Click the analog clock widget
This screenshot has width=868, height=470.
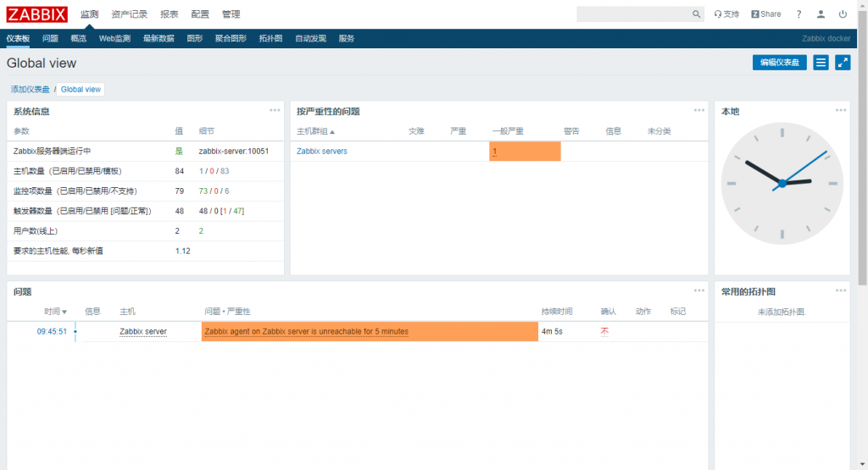point(782,183)
